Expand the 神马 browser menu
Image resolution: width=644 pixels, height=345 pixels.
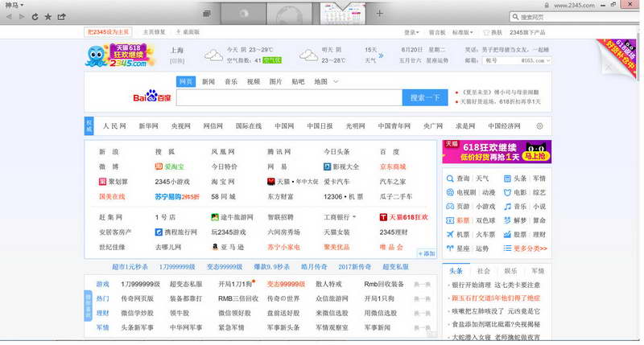(x=14, y=5)
